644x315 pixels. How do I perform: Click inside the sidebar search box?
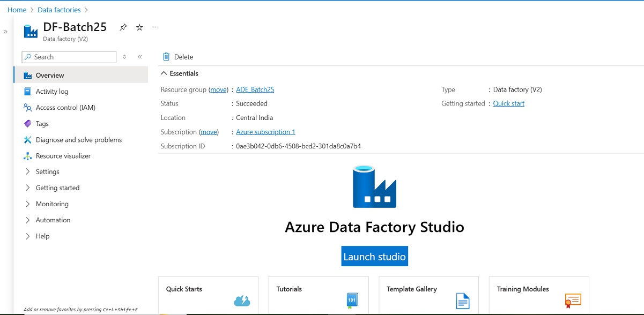pyautogui.click(x=69, y=57)
